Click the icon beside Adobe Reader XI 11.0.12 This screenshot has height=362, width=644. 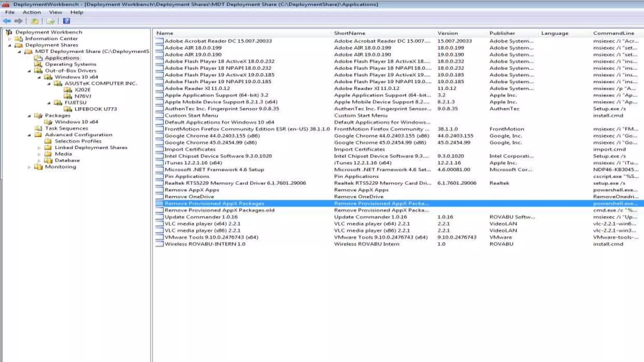[160, 88]
